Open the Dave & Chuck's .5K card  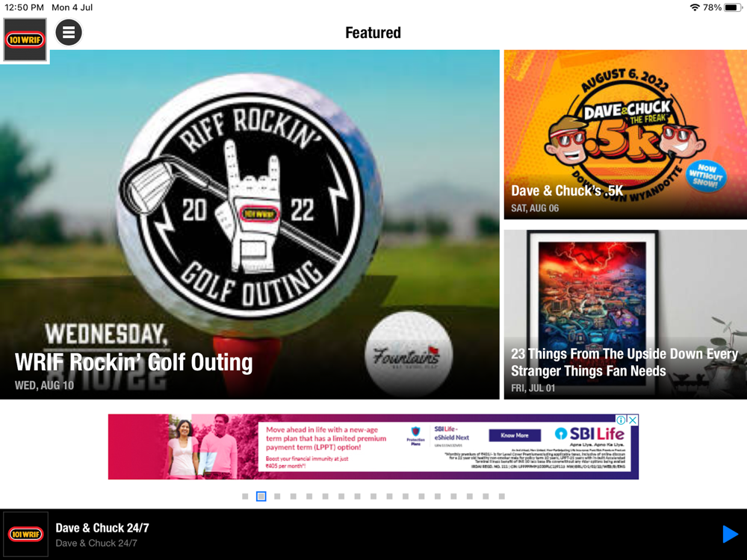tap(625, 134)
